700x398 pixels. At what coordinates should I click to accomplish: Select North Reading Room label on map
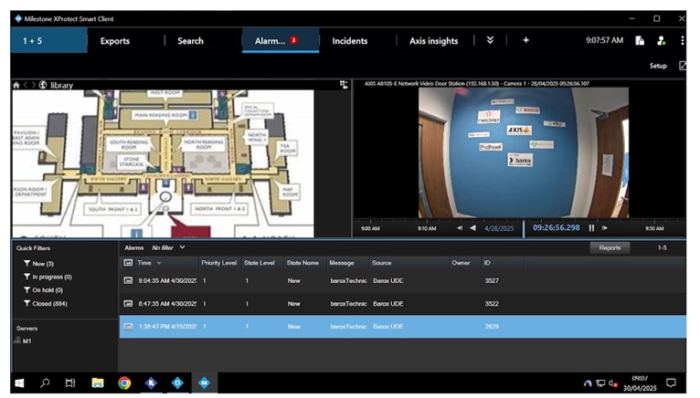pos(203,144)
